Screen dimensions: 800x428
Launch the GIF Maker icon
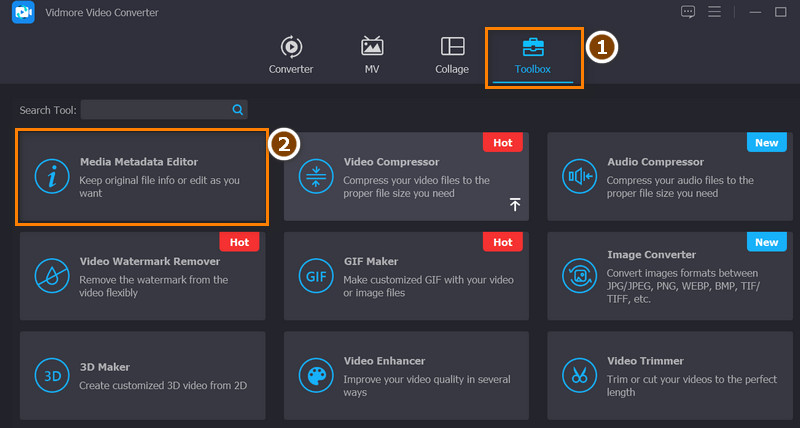click(316, 275)
